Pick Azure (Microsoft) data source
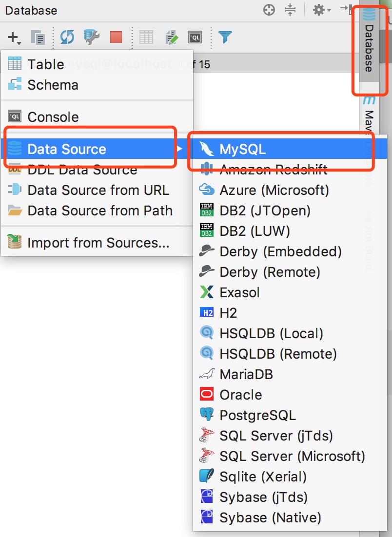392x537 pixels. pos(290,190)
